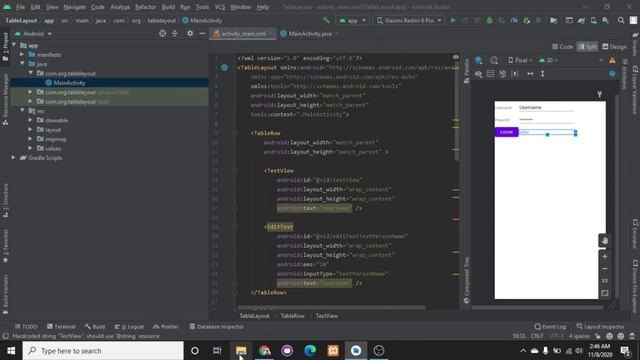Open the File menu
The height and width of the screenshot is (360, 640).
(x=20, y=7)
